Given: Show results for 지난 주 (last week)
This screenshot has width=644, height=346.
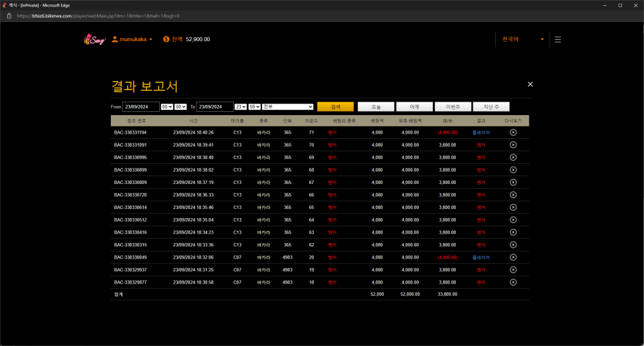Looking at the screenshot, I should (x=491, y=107).
